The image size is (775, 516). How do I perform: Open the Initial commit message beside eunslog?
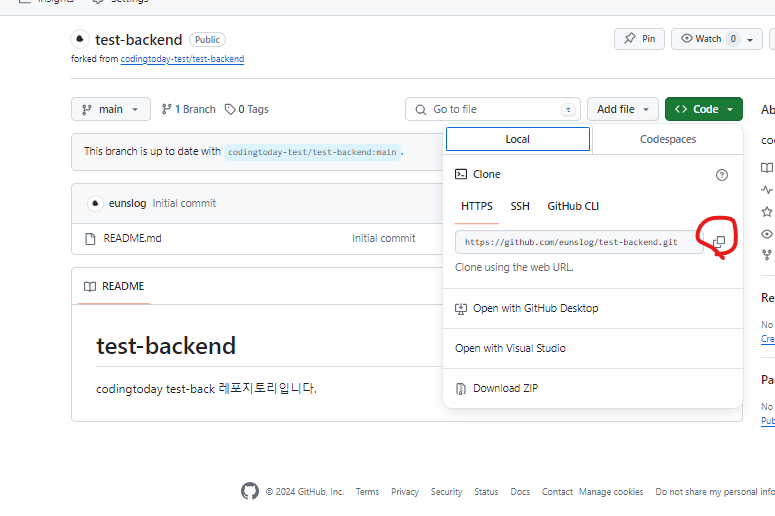click(184, 203)
